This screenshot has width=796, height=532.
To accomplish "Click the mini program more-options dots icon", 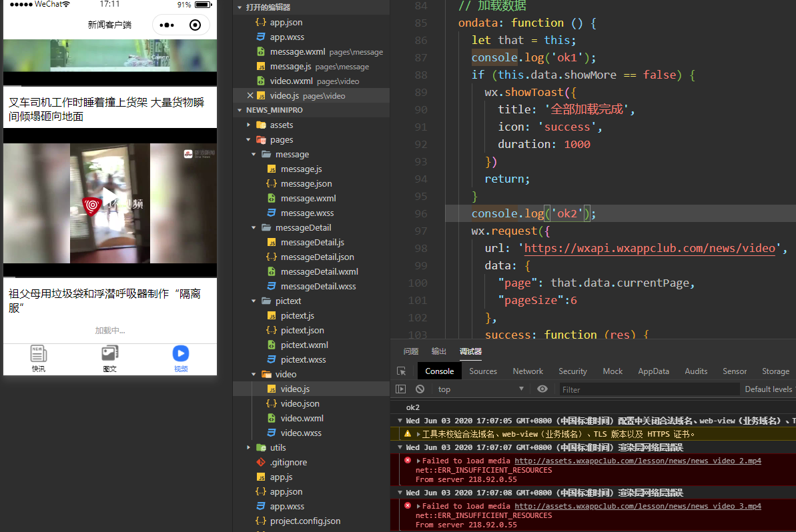I will [167, 25].
